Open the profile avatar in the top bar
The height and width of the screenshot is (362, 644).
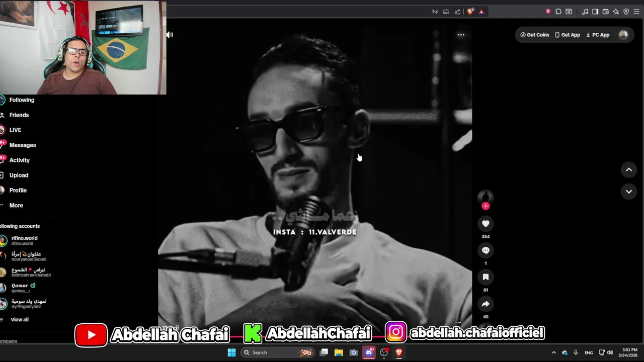(623, 35)
